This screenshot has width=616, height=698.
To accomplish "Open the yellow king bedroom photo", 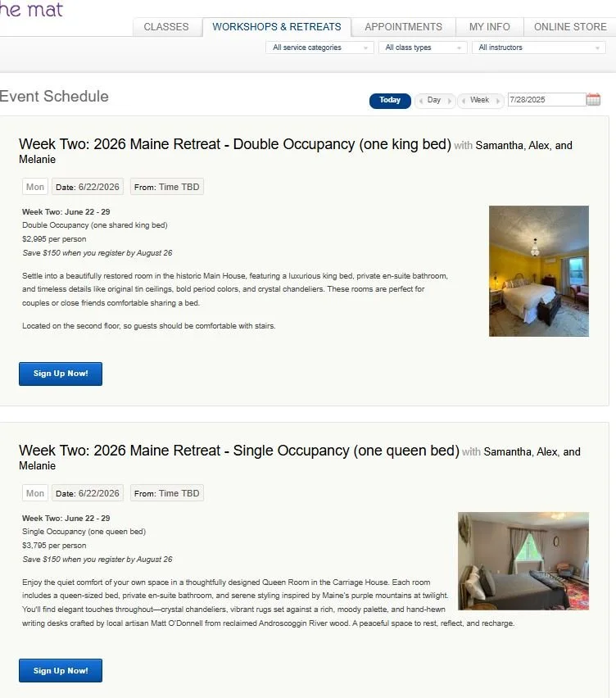I will coord(538,270).
